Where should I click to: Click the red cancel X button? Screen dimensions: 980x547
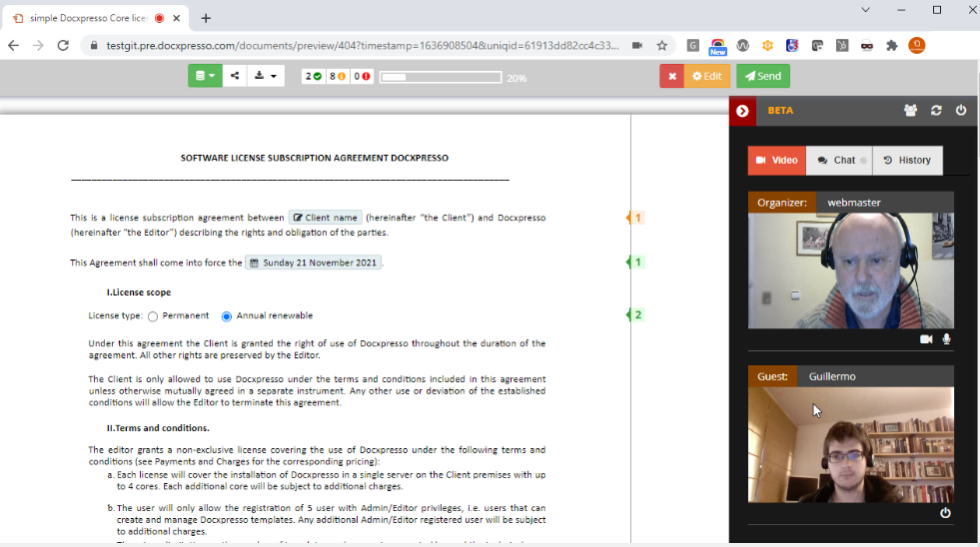[672, 76]
